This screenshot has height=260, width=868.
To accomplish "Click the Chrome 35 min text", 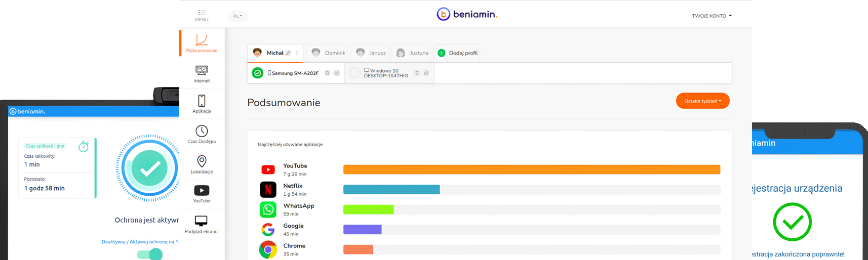I will coord(291,254).
